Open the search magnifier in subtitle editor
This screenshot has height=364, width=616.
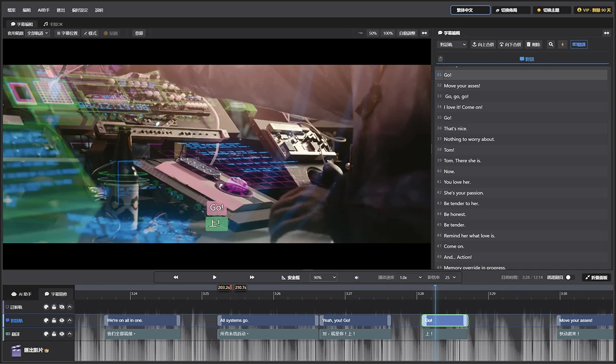[551, 45]
